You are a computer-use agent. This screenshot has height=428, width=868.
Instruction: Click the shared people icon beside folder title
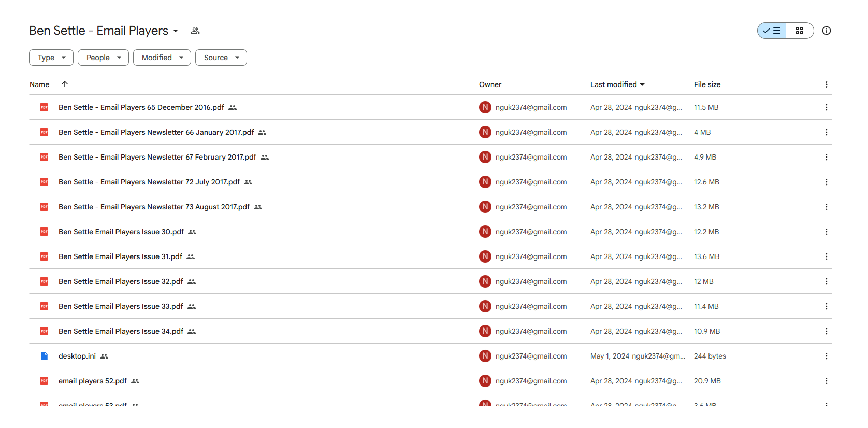click(195, 31)
